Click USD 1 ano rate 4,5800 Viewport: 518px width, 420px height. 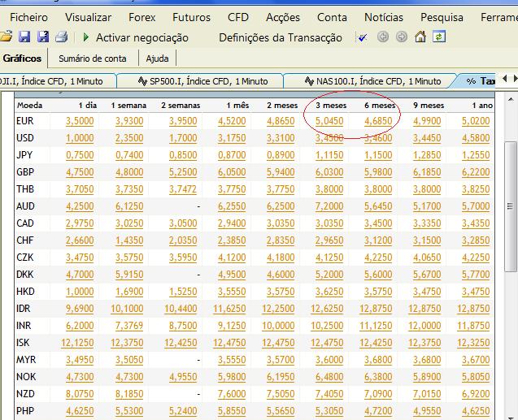coord(476,138)
